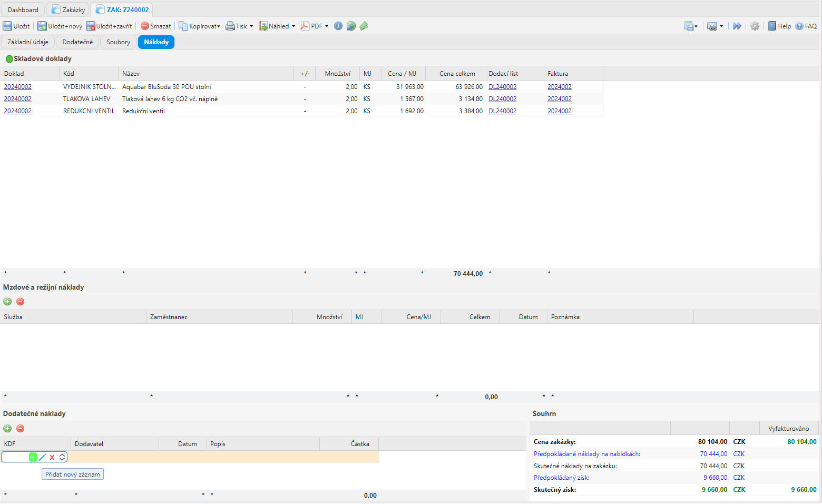Screen dimensions: 822x504
Task: Add a row in Mzdové a režijní náklady
Action: click(x=7, y=302)
